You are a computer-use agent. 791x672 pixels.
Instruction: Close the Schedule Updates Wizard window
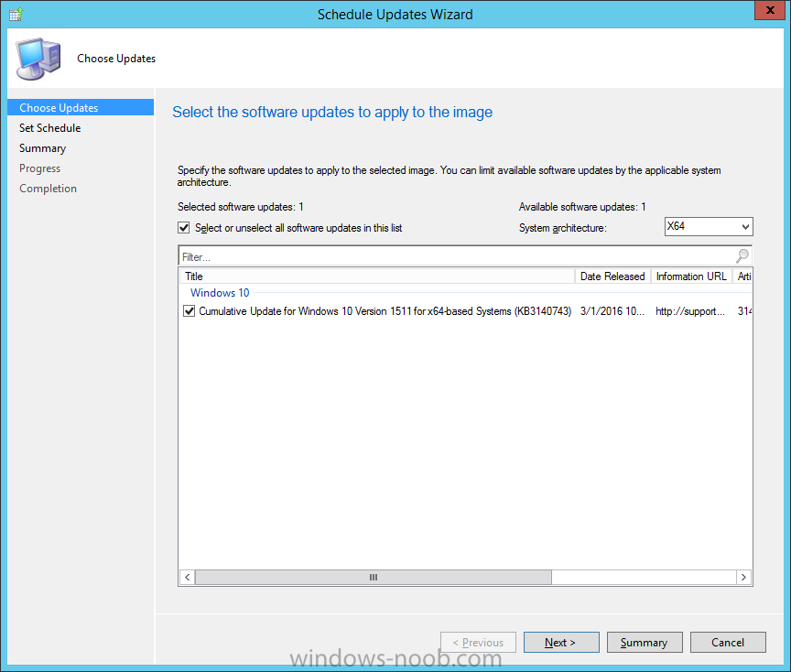[770, 10]
